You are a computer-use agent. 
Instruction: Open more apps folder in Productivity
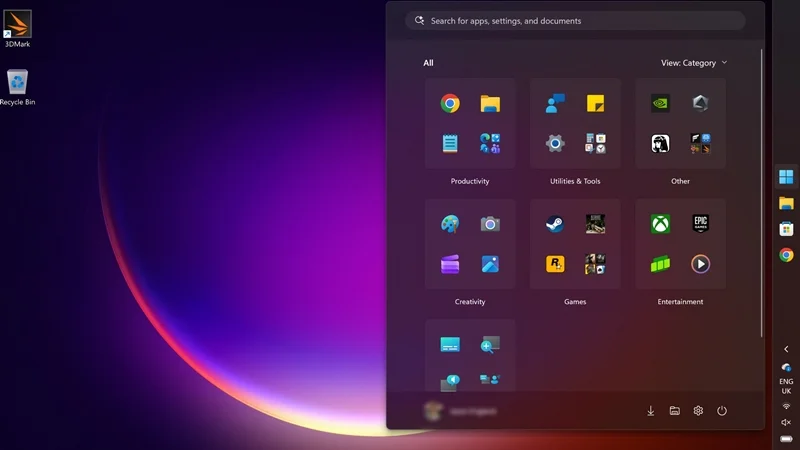coord(490,143)
